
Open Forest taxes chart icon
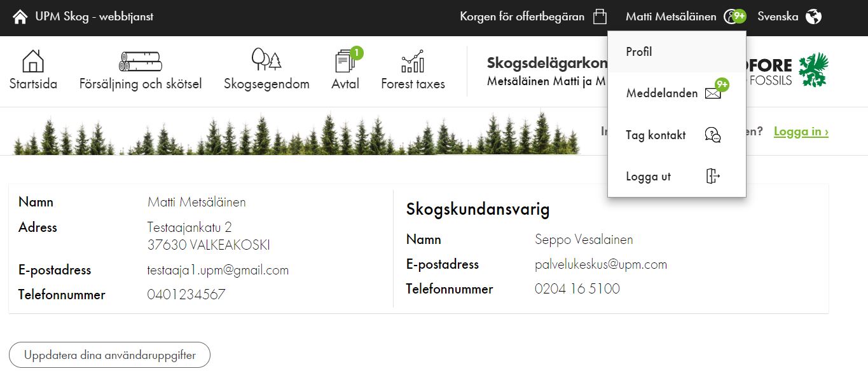pos(413,61)
